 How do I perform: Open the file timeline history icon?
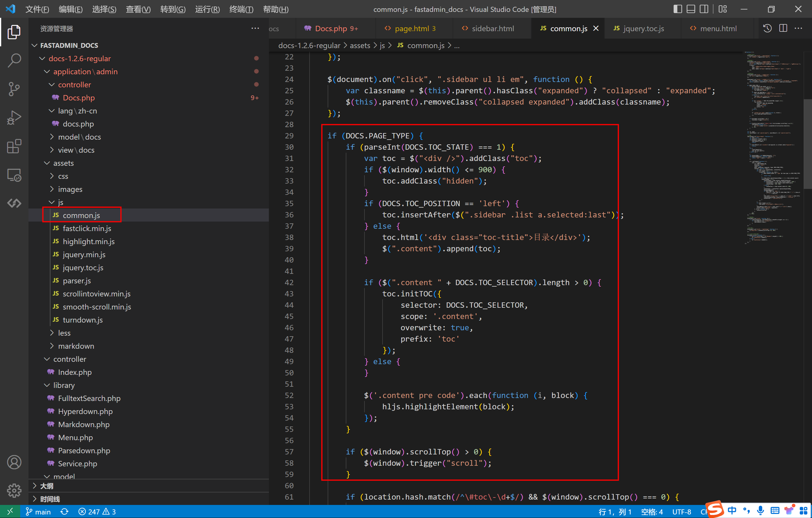coord(767,29)
